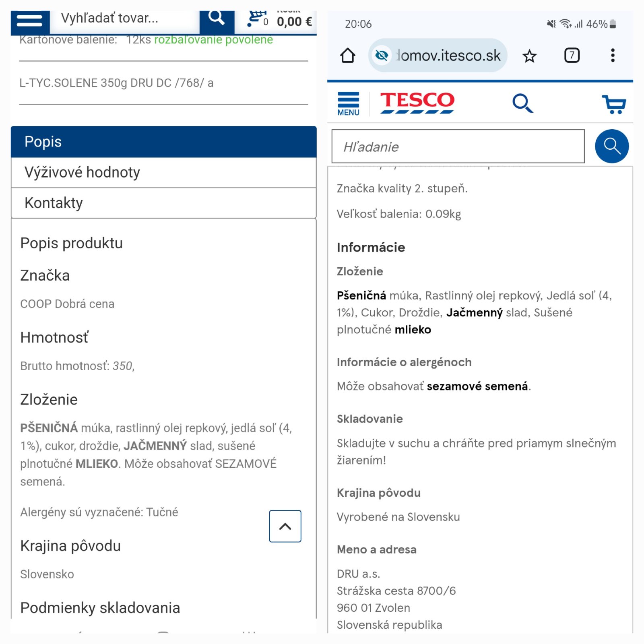Click the Tesco logo
Screen dimensions: 644x644
point(417,103)
